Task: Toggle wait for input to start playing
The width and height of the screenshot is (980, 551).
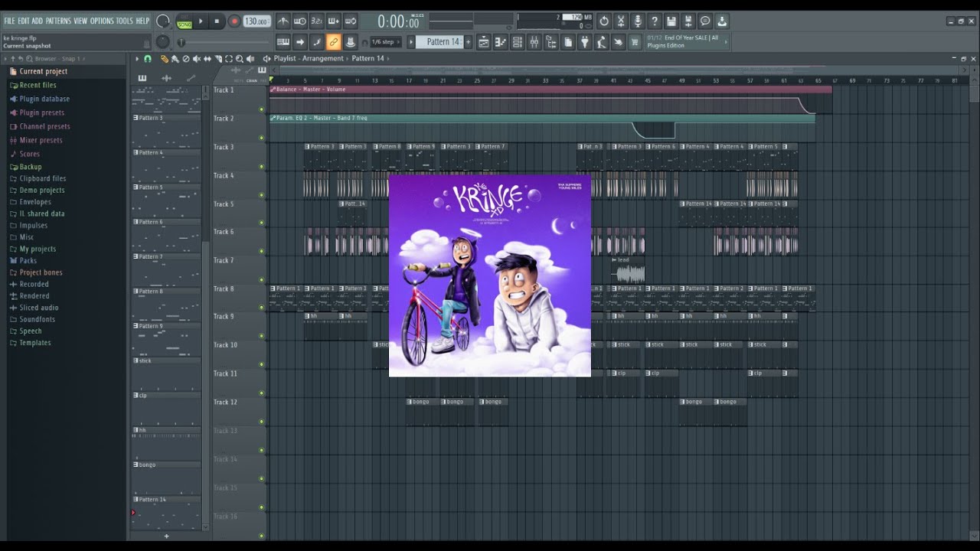Action: 300,21
